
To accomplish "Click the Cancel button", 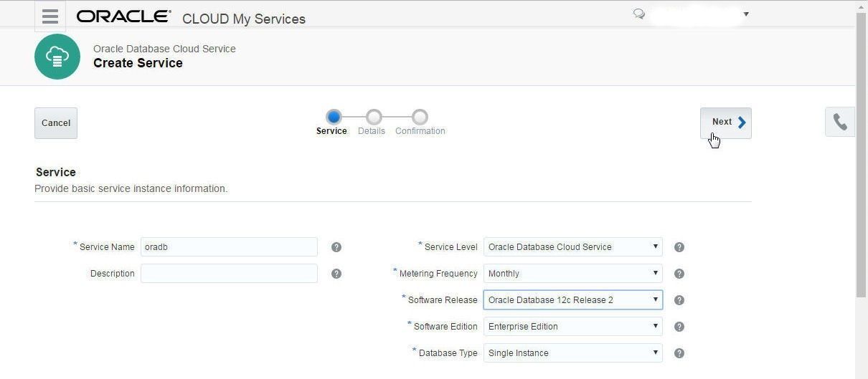I will pos(56,123).
